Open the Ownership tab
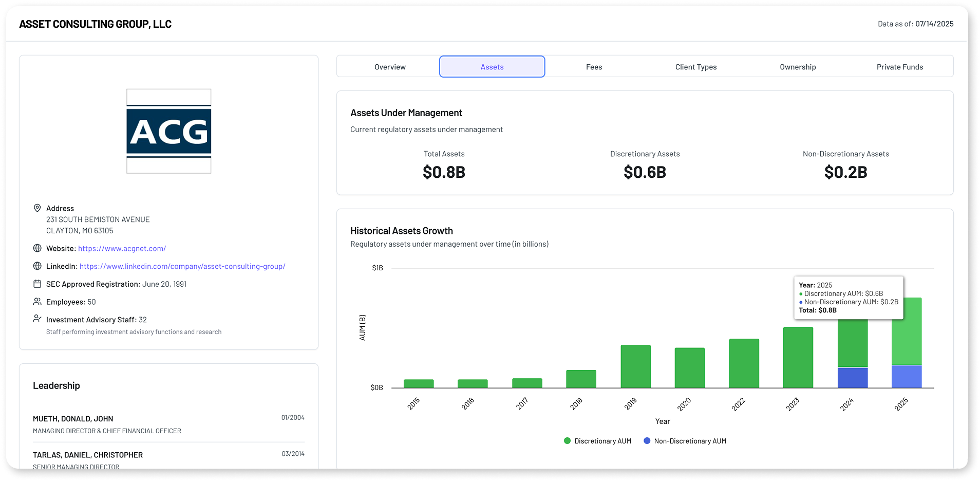 click(797, 66)
